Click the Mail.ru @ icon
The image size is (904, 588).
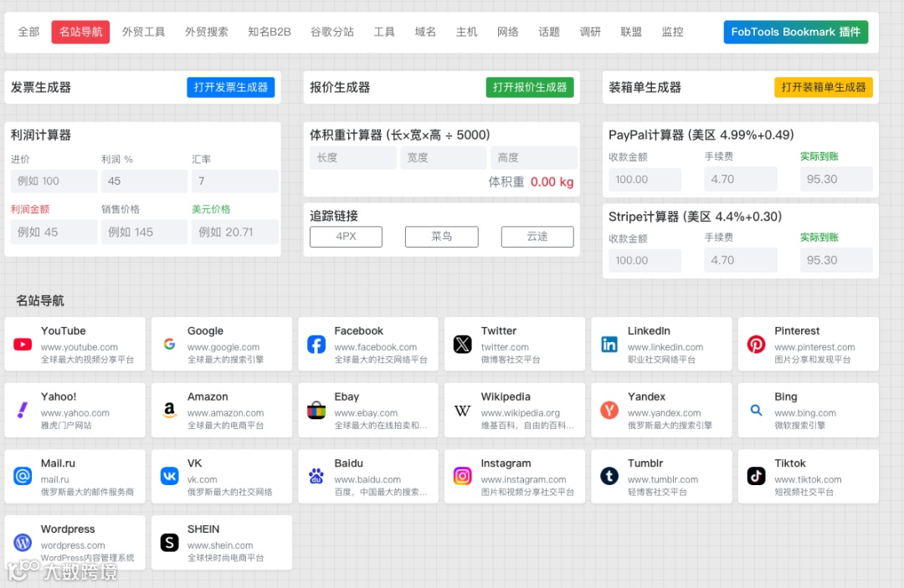(x=23, y=476)
